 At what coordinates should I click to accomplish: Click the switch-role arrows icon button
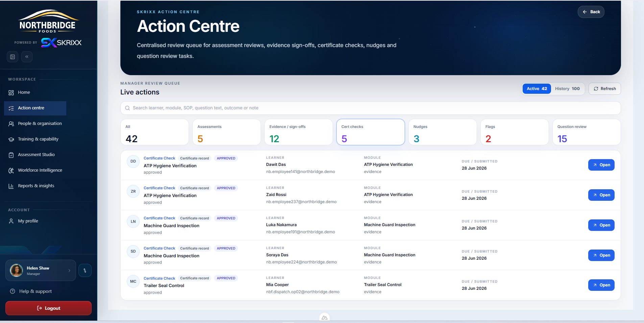coord(85,271)
